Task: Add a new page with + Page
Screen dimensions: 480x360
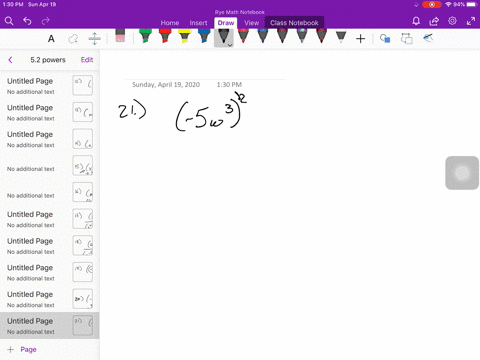Action: click(22, 349)
